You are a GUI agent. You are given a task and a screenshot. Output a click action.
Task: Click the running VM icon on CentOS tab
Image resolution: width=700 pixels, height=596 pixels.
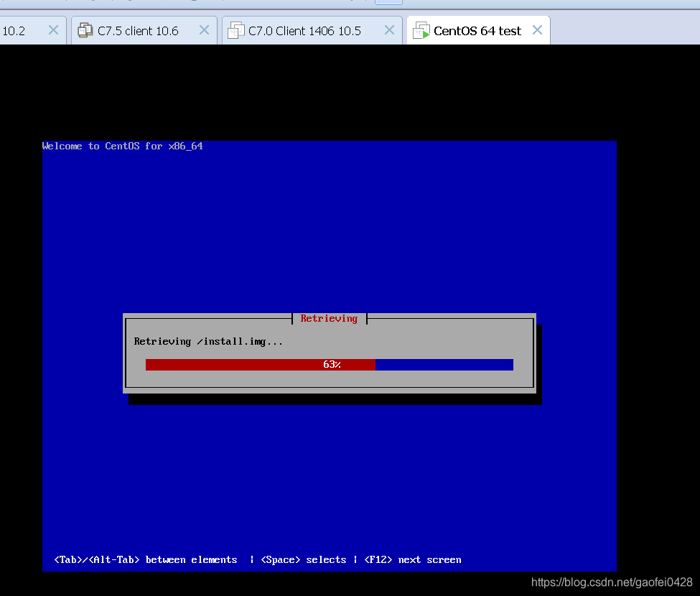(x=421, y=30)
